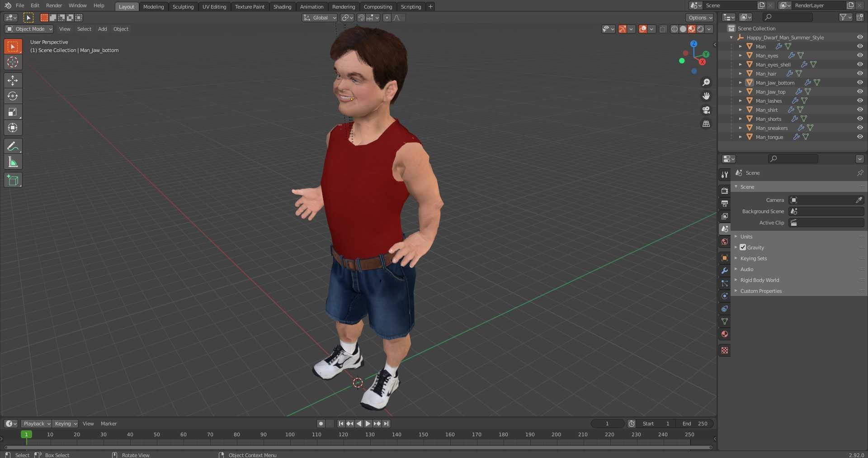Toggle the camera view icon
The height and width of the screenshot is (458, 868).
(706, 110)
